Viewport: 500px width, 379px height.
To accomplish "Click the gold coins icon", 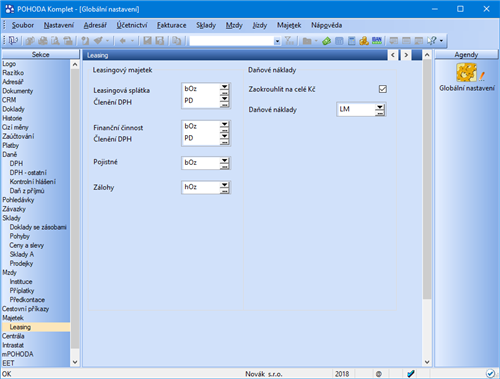I will 364,41.
